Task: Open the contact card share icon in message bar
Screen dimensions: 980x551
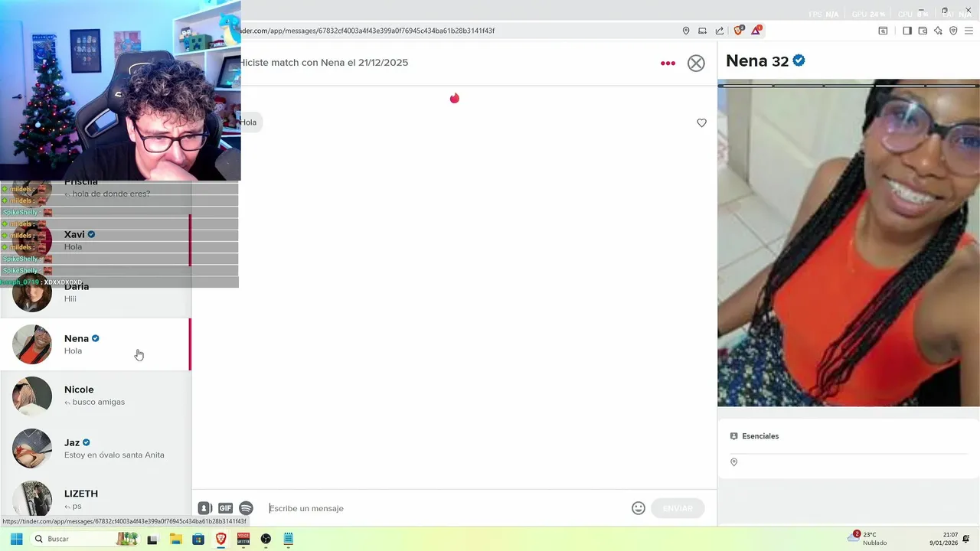Action: point(204,508)
